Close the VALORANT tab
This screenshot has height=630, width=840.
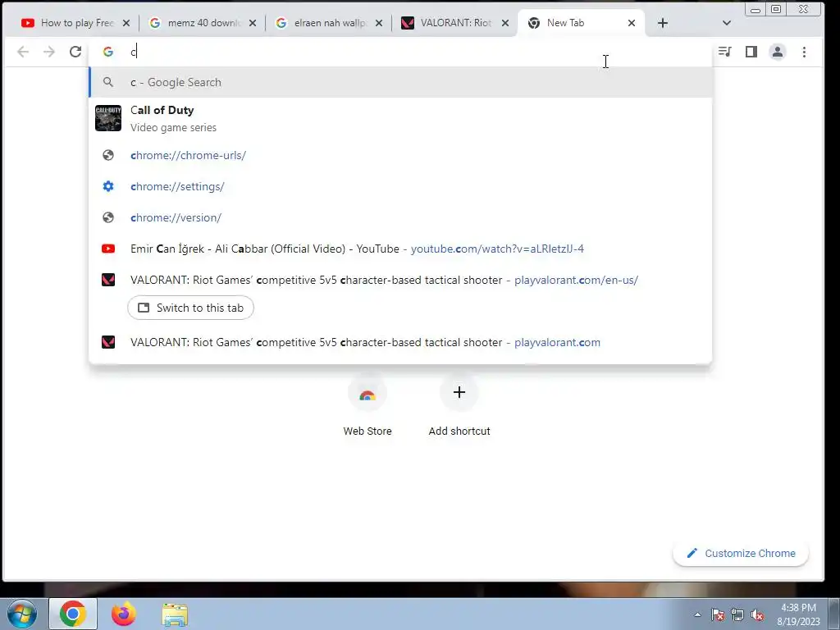point(505,23)
